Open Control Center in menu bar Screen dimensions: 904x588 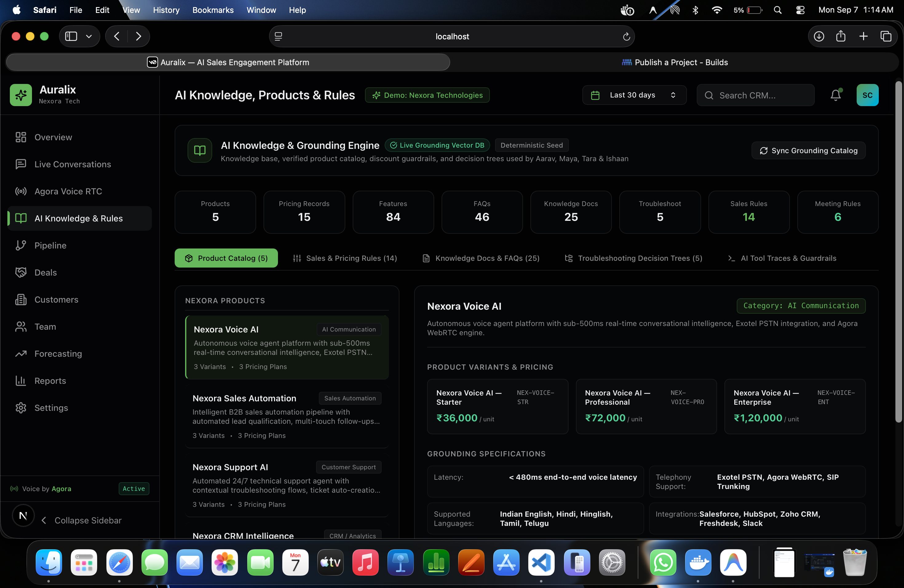(x=800, y=10)
